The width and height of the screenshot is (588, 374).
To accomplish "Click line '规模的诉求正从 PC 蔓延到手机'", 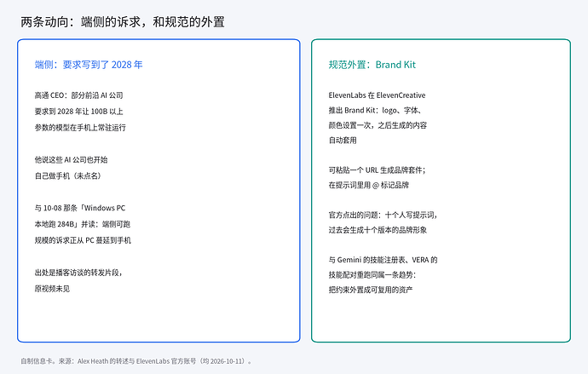I will coord(83,240).
